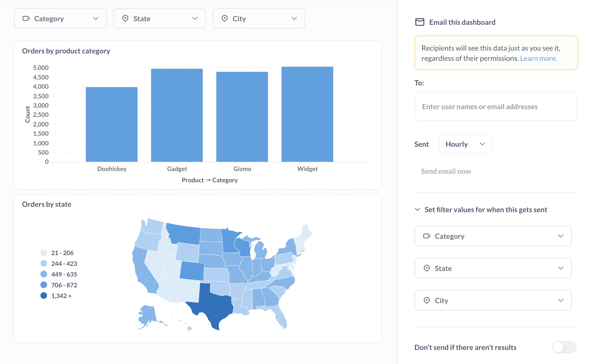Viewport: 593px width, 364px height.
Task: Click the 244 - 423 legend color swatch
Action: point(44,263)
